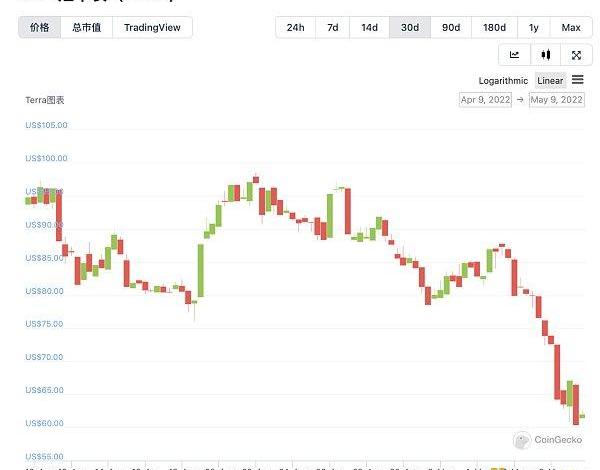
Task: Expand chart to fullscreen
Action: point(576,55)
